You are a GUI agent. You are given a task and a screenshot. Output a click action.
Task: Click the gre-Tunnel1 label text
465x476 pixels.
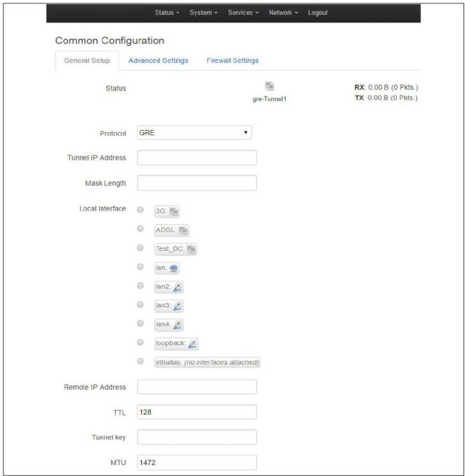tap(269, 99)
